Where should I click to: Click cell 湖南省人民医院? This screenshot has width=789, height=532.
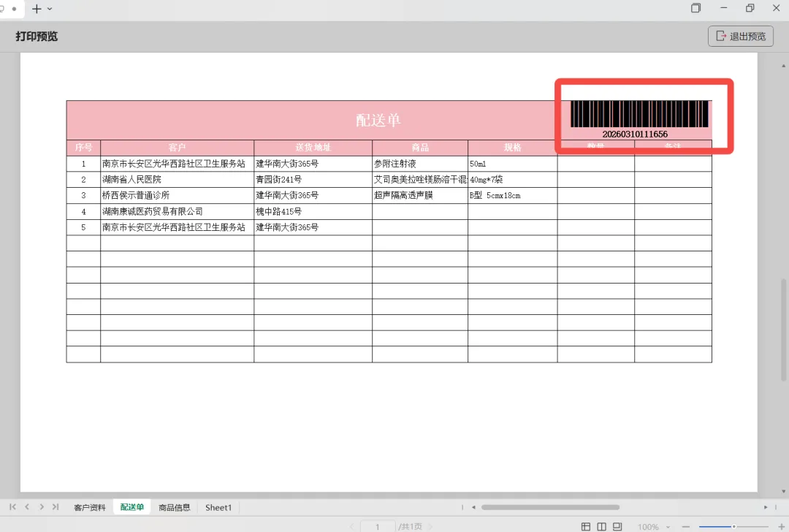[x=177, y=180]
